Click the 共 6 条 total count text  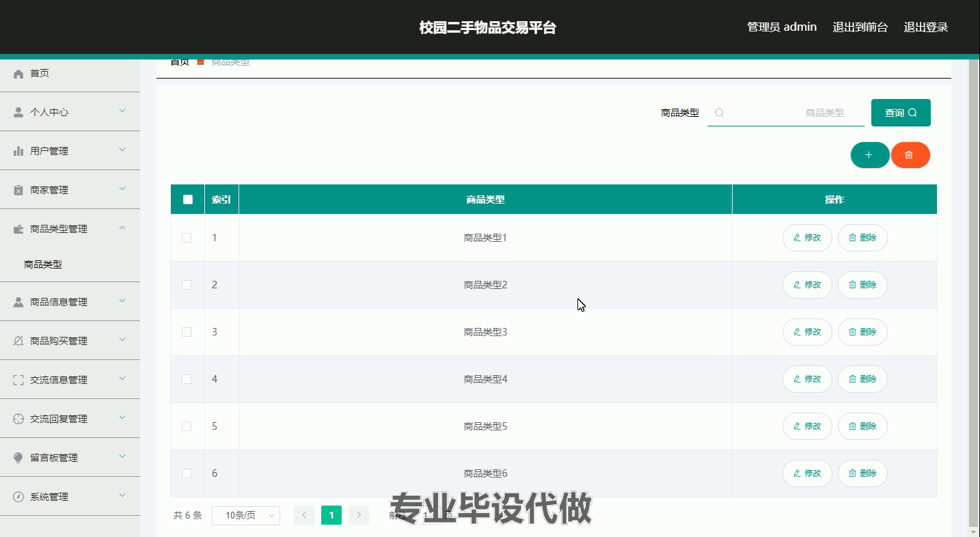[188, 515]
